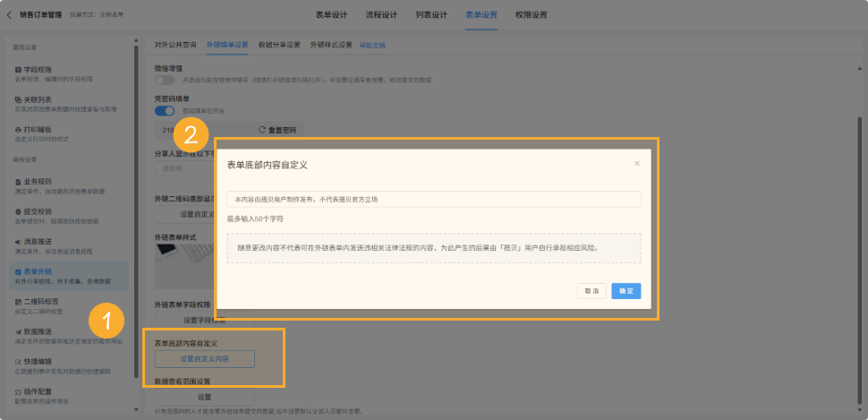Open the 提交校验 shield icon
Screen dimensions: 868x420
tap(18, 211)
